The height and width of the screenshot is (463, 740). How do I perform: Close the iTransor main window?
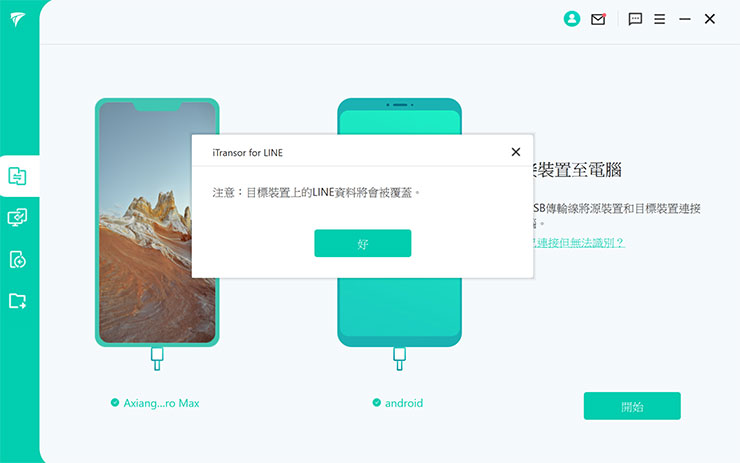(710, 19)
